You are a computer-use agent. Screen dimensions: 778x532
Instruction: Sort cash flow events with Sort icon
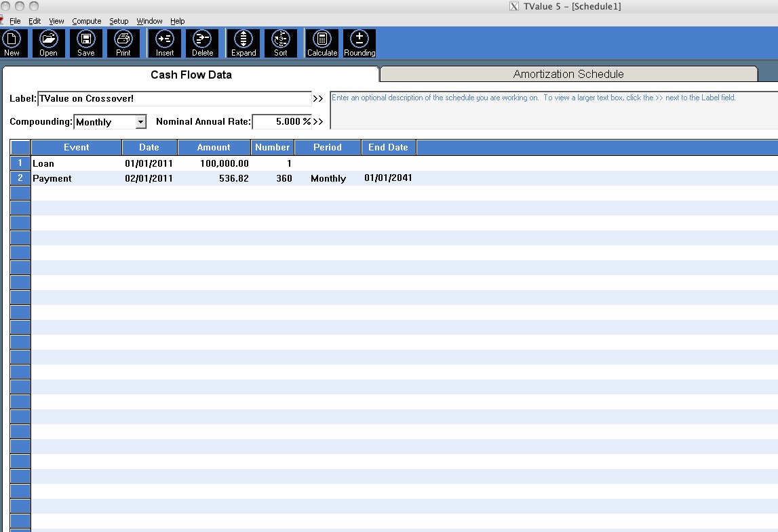[281, 43]
